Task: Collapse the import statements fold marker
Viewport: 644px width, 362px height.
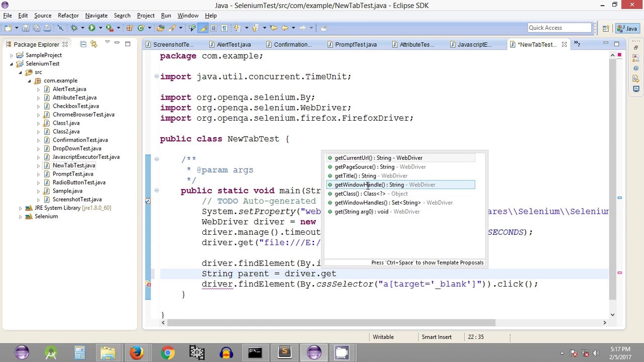Action: [x=156, y=76]
